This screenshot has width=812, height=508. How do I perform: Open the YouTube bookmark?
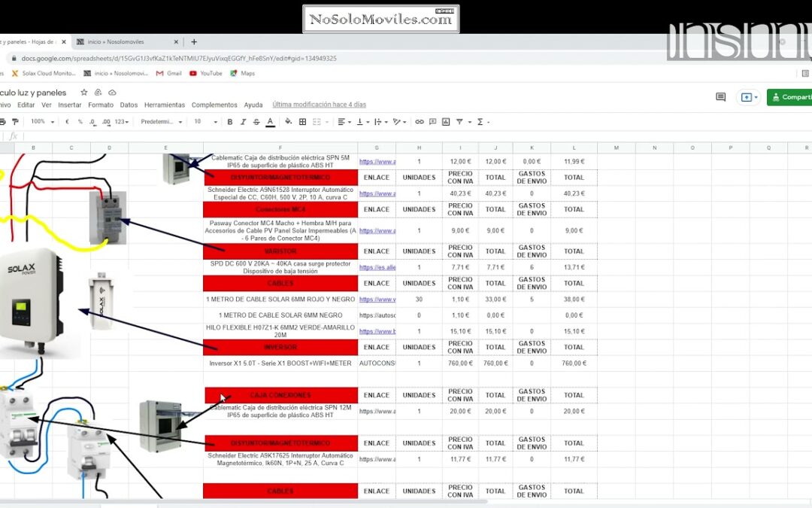click(205, 74)
